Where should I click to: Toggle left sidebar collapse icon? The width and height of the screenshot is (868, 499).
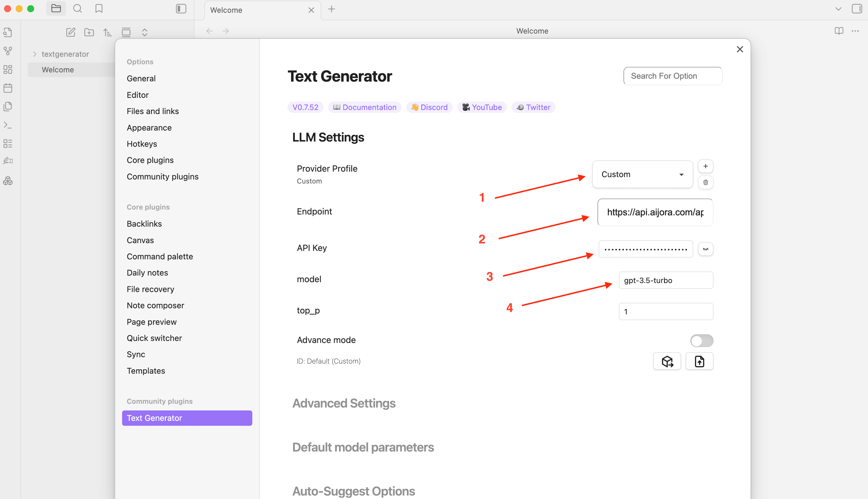[181, 9]
